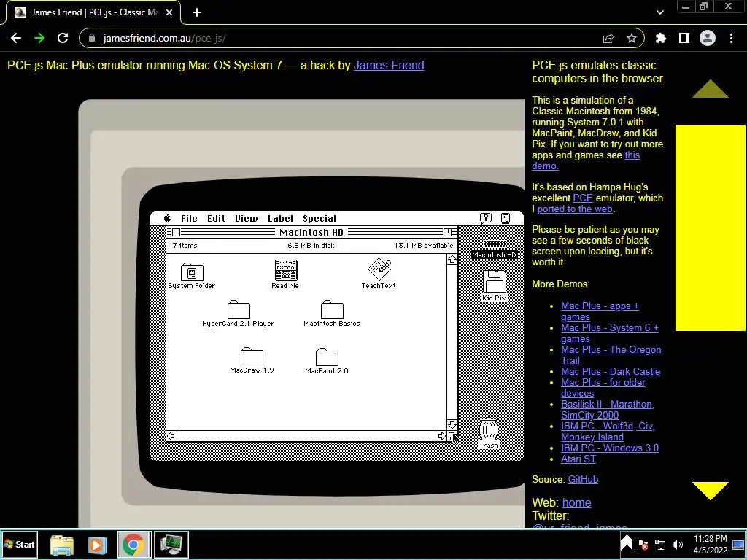Open the PCE emulator link
The image size is (747, 560).
click(583, 198)
